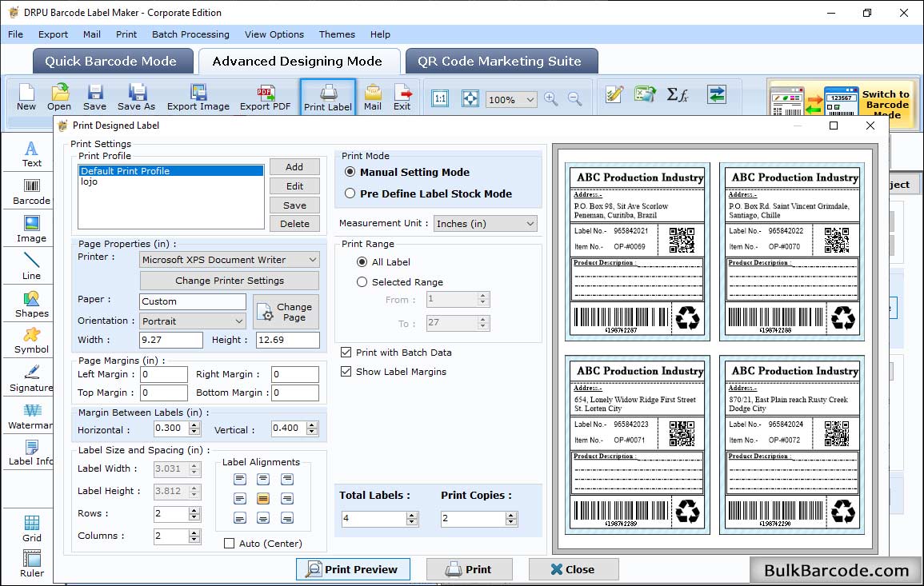The image size is (924, 586).
Task: Click the Add print profile button
Action: pyautogui.click(x=294, y=166)
